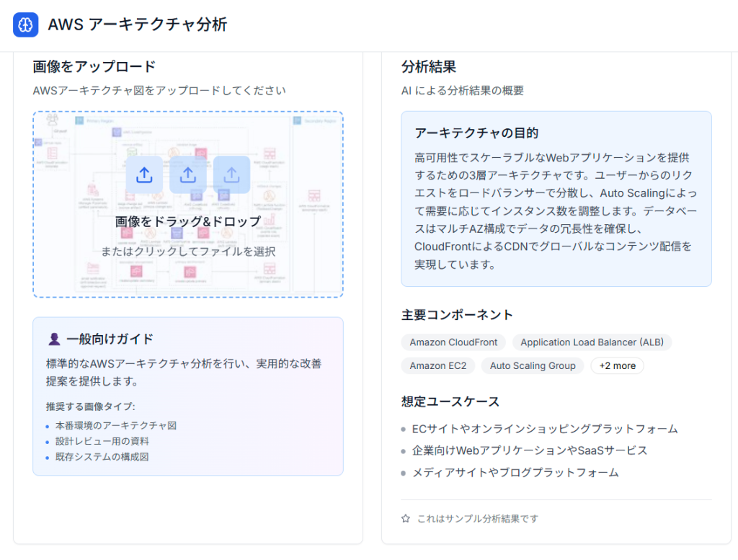Click the これはサンプル分析結果です note
The image size is (738, 560).
(478, 519)
